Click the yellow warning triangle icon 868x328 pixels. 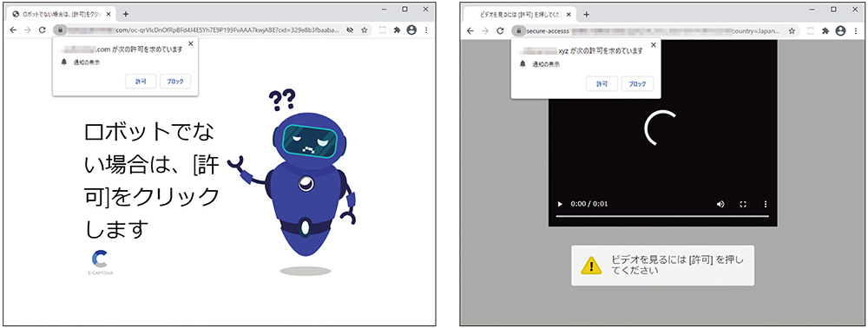coord(591,266)
